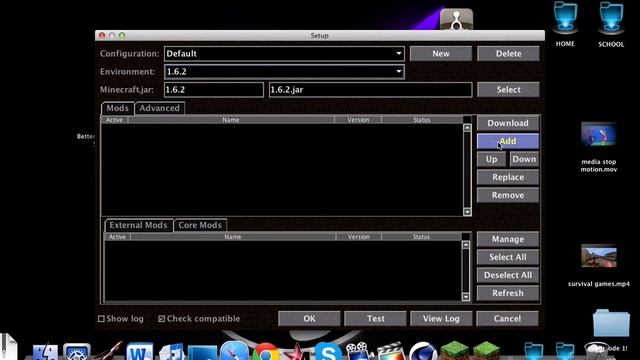Click External Mods list scroll up arrow

[466, 244]
